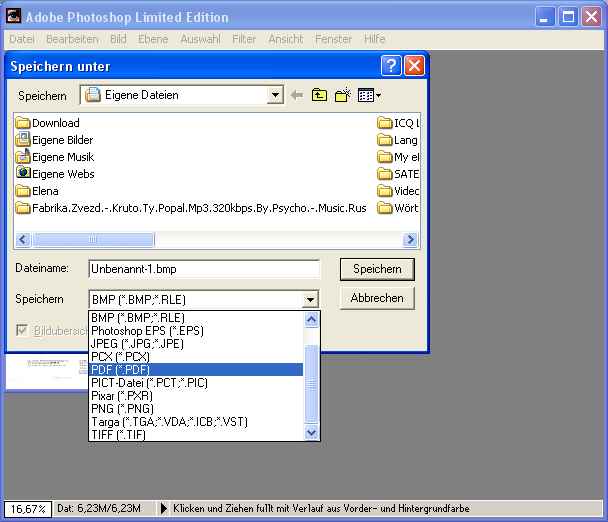This screenshot has height=522, width=608.
Task: Go up one folder level icon
Action: point(319,95)
